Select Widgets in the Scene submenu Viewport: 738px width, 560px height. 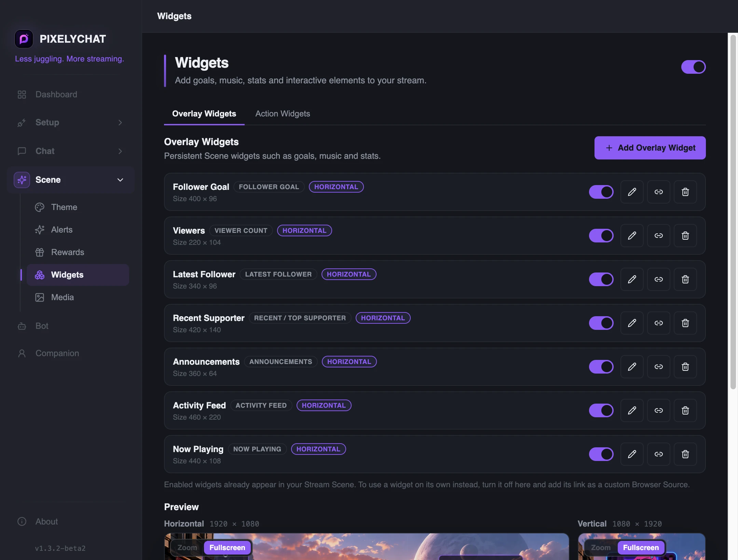pos(78,275)
